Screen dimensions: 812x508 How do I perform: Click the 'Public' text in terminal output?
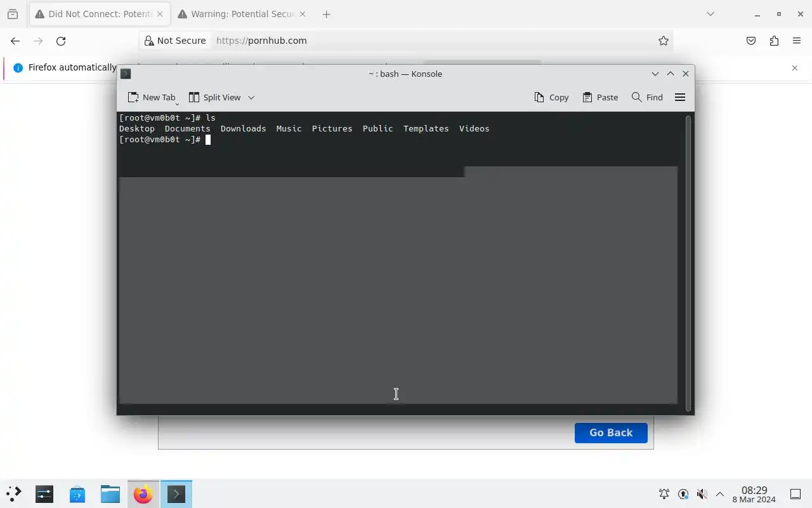tap(377, 128)
